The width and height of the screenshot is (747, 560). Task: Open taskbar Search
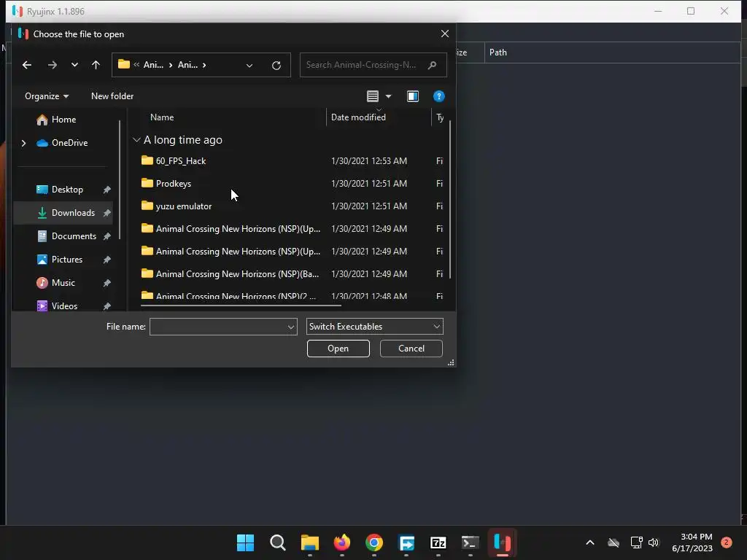click(278, 542)
